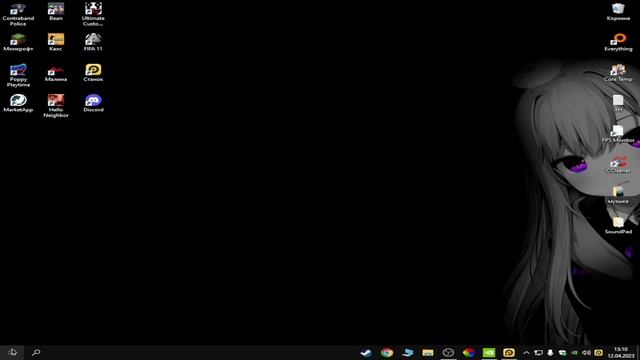Select the Корзина recycle bin icon

(x=618, y=11)
